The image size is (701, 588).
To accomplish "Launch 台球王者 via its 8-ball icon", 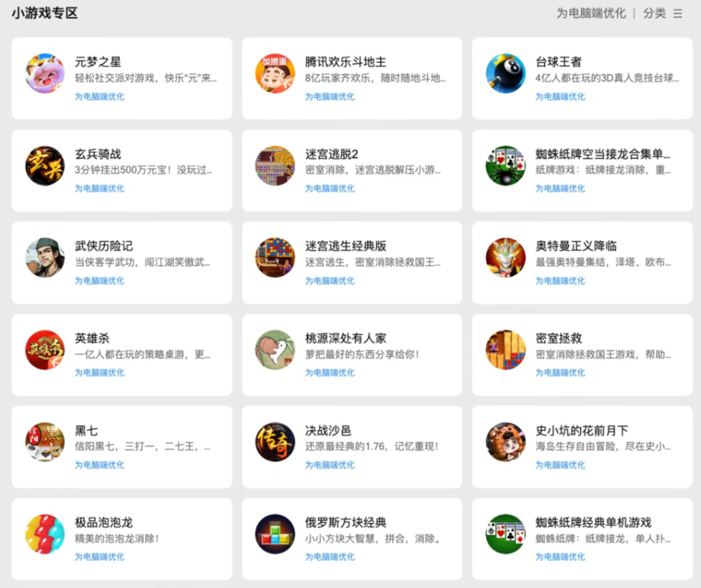I will [x=505, y=74].
